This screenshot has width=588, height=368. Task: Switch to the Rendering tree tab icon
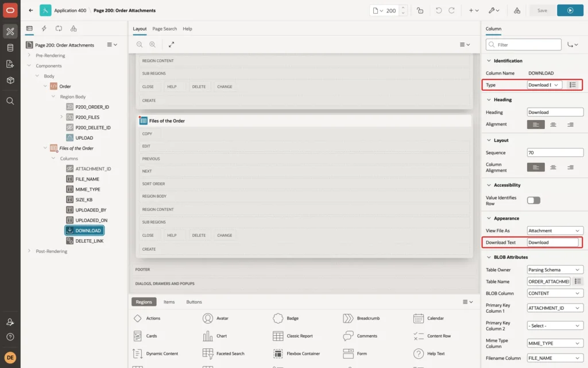tap(29, 29)
